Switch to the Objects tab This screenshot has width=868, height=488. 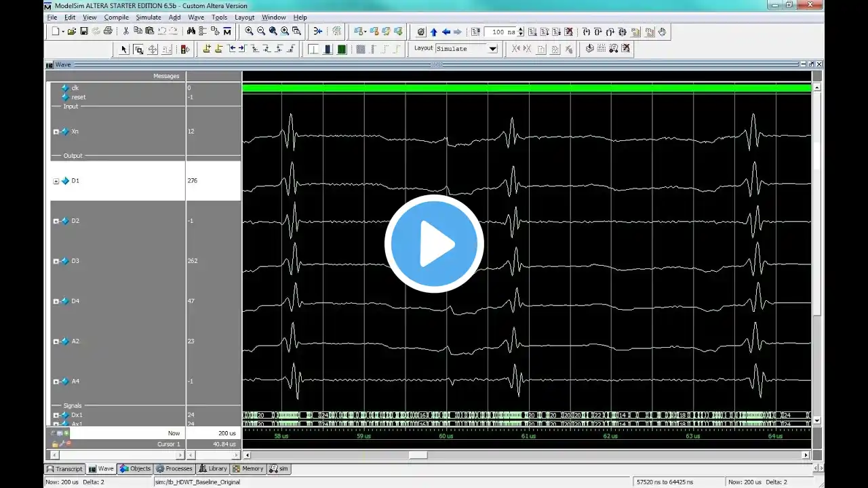point(136,468)
